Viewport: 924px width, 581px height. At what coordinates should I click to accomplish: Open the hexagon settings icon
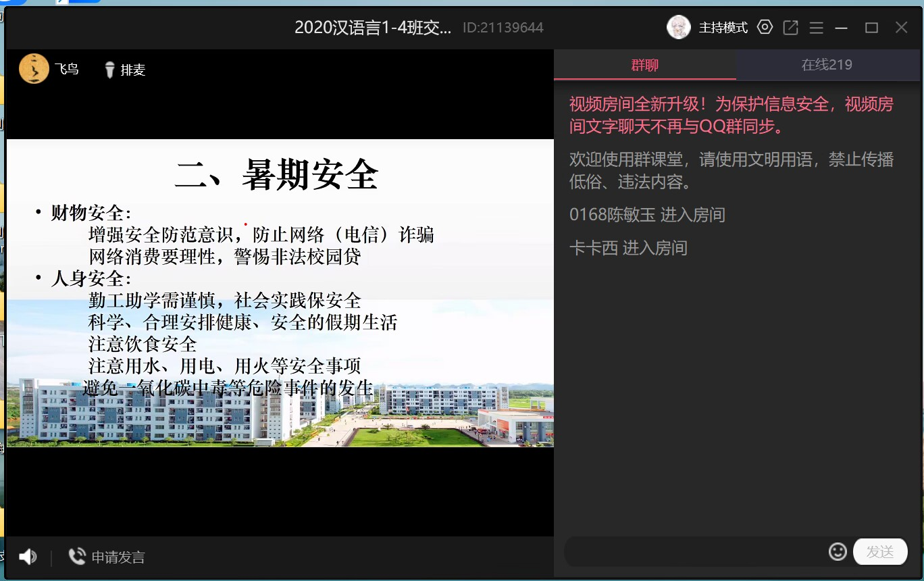pyautogui.click(x=765, y=27)
